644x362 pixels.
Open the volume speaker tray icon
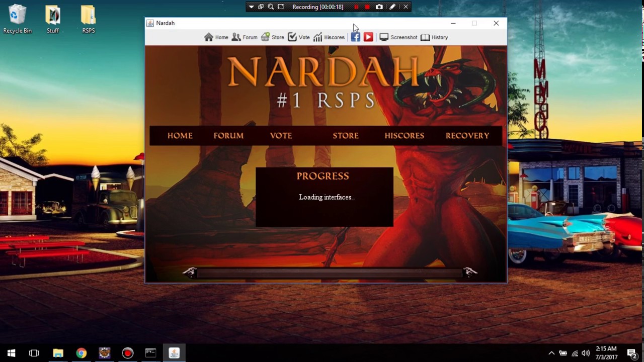585,353
